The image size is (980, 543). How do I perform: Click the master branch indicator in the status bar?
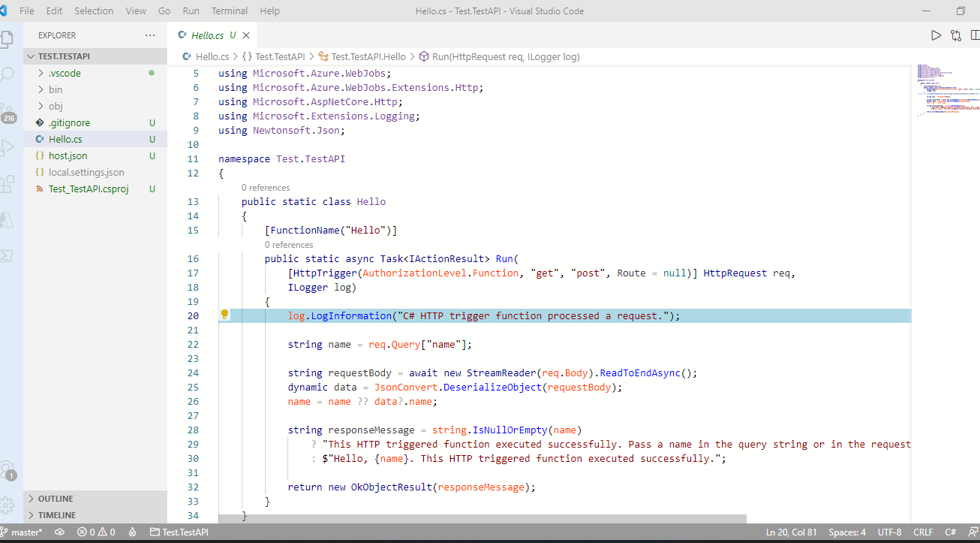22,532
